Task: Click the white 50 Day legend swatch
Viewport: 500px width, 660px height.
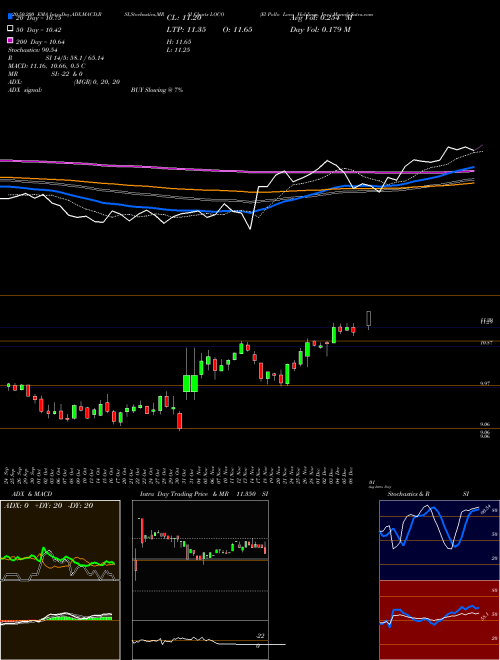Action: (x=11, y=29)
